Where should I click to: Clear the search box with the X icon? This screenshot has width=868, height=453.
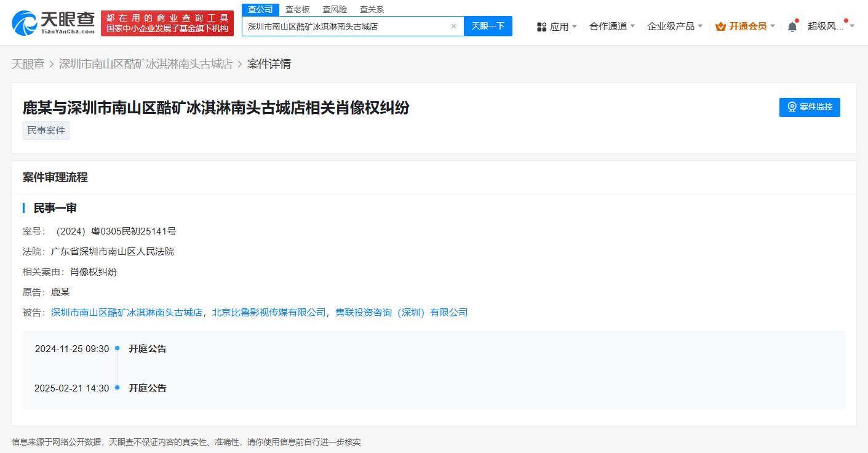coord(453,26)
